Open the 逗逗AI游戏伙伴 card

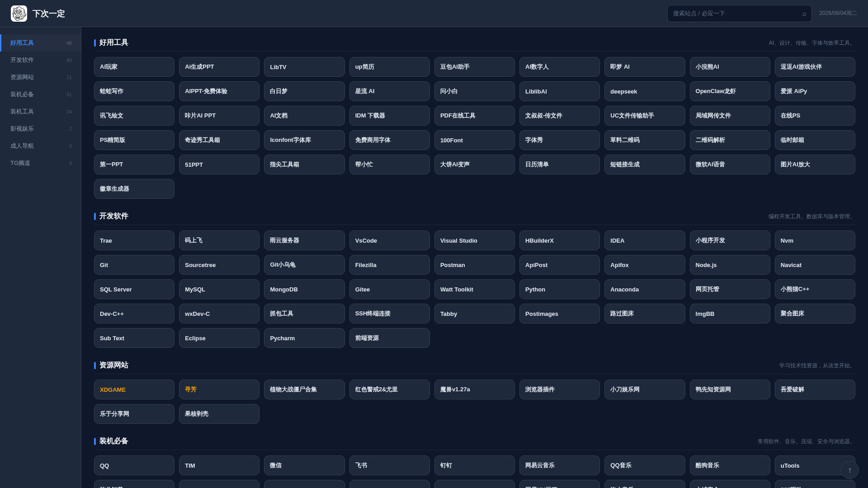point(815,67)
